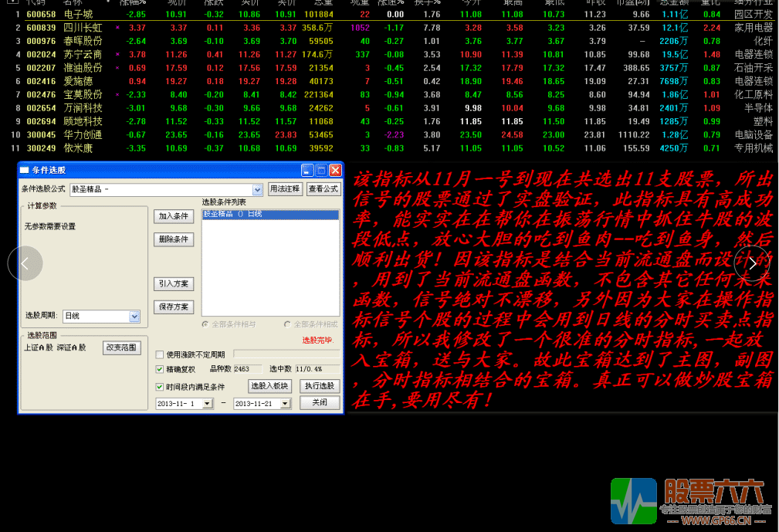Select stock code 002654
The height and width of the screenshot is (532, 779).
tap(41, 108)
